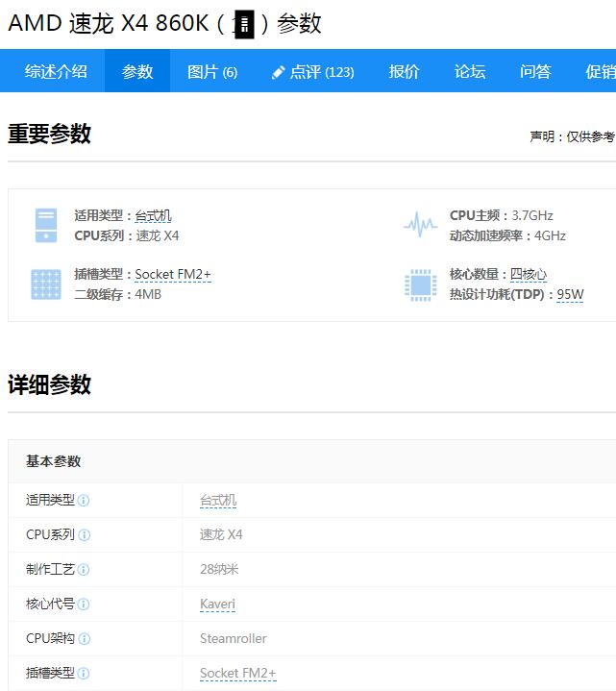Switch to the 报价 tab

[x=404, y=71]
